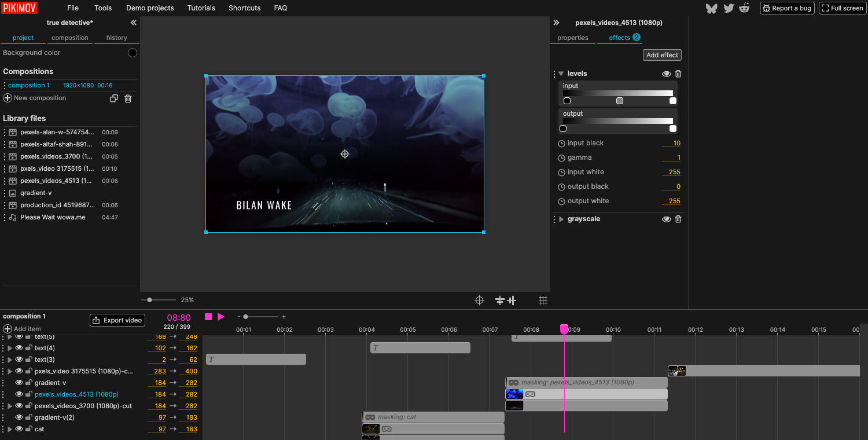
Task: Click Report a bug button
Action: 788,8
